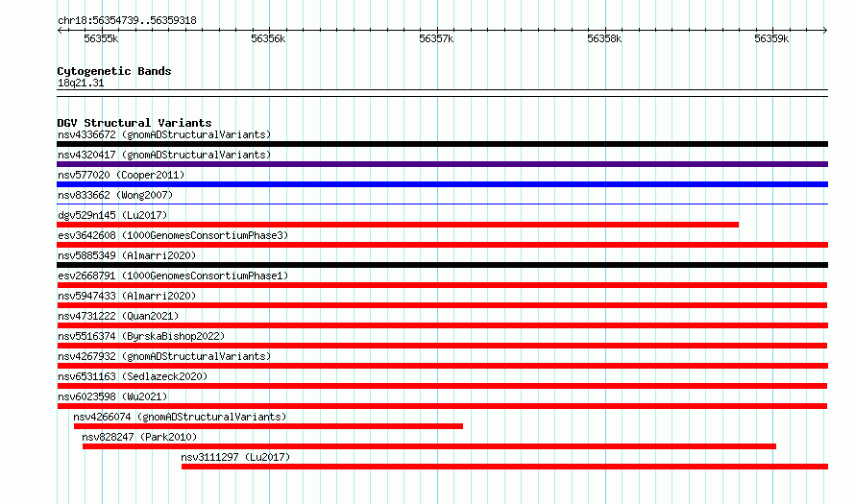Click red bar under nsv4731222

coord(442,325)
